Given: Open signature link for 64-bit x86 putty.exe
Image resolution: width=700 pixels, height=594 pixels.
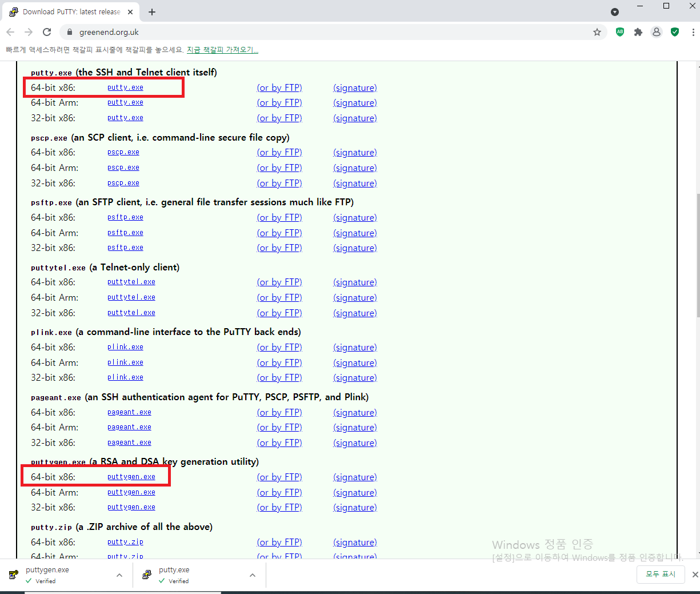Looking at the screenshot, I should tap(355, 88).
